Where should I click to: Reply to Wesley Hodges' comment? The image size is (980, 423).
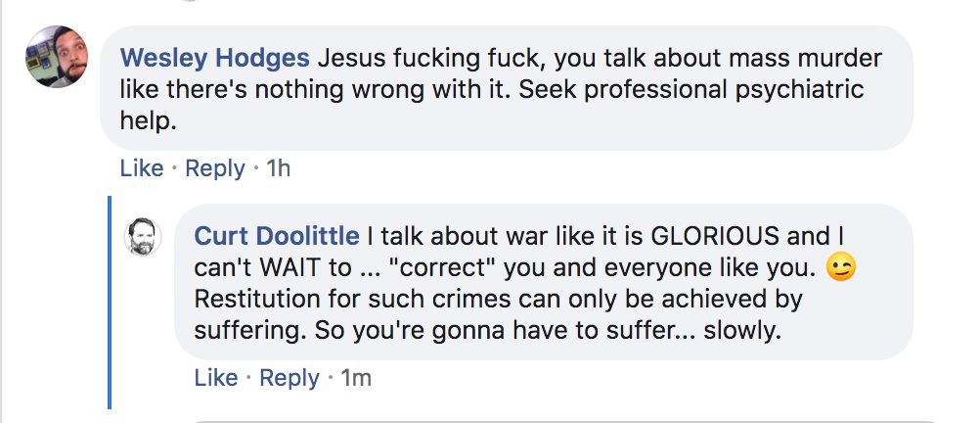click(214, 168)
